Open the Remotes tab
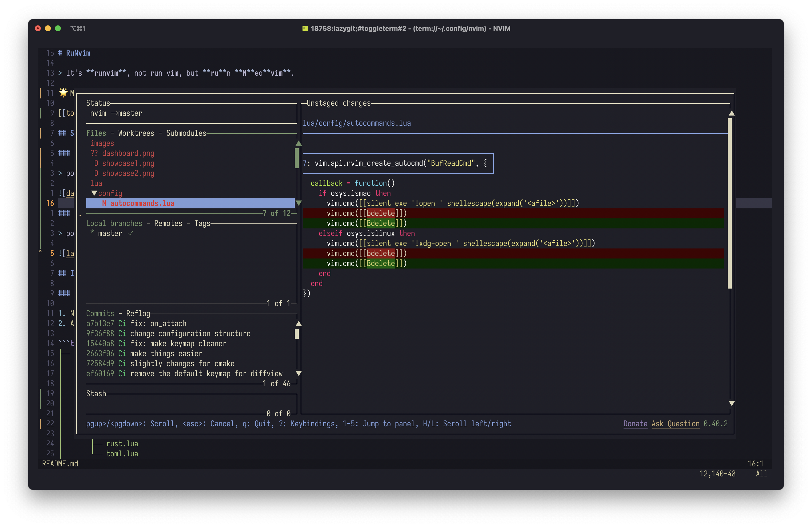Viewport: 812px width, 527px height. (x=168, y=223)
